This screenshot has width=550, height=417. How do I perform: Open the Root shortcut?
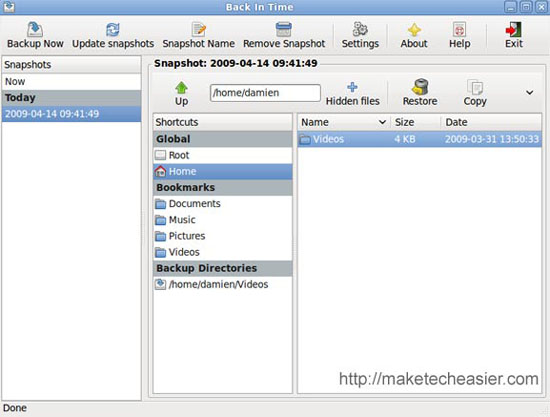(x=222, y=155)
